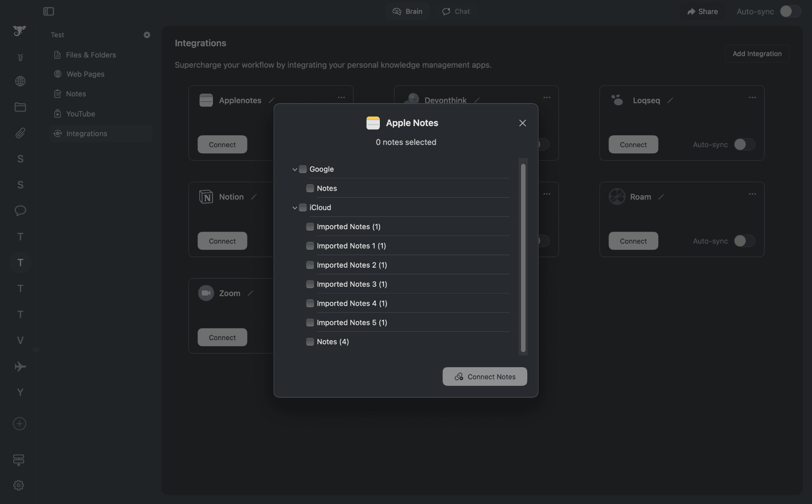Toggle Logseq Auto-sync switch

744,144
